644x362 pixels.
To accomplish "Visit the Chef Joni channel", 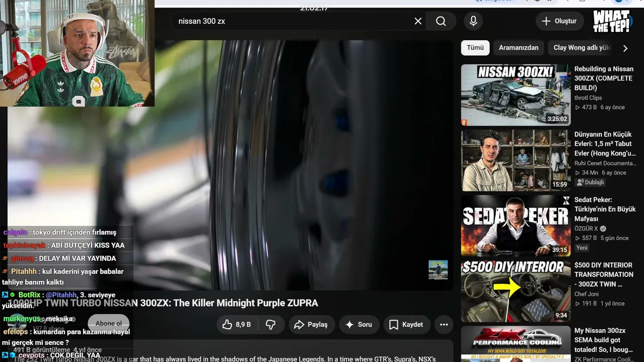I will 587,294.
